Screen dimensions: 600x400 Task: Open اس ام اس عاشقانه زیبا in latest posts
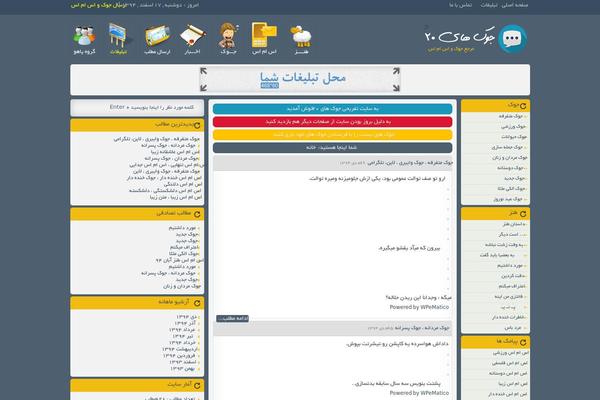pos(175,152)
